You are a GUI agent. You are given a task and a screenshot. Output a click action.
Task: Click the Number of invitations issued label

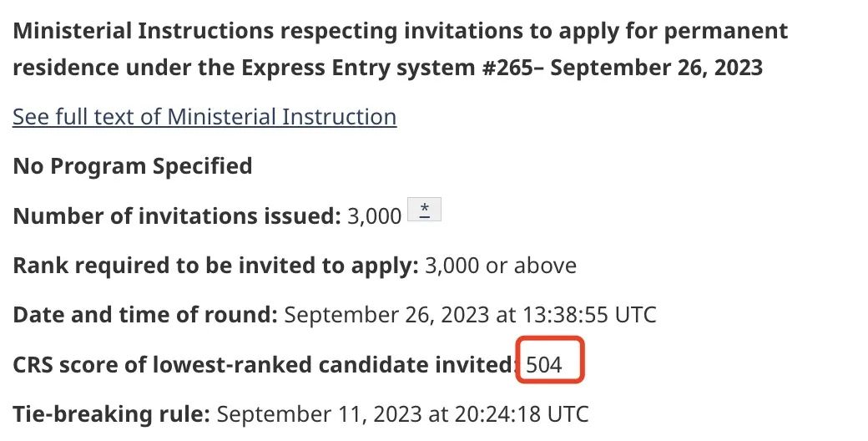(x=177, y=215)
